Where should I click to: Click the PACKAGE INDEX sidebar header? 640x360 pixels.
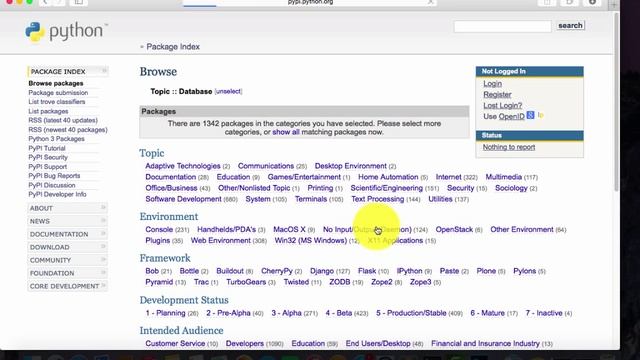pos(67,71)
